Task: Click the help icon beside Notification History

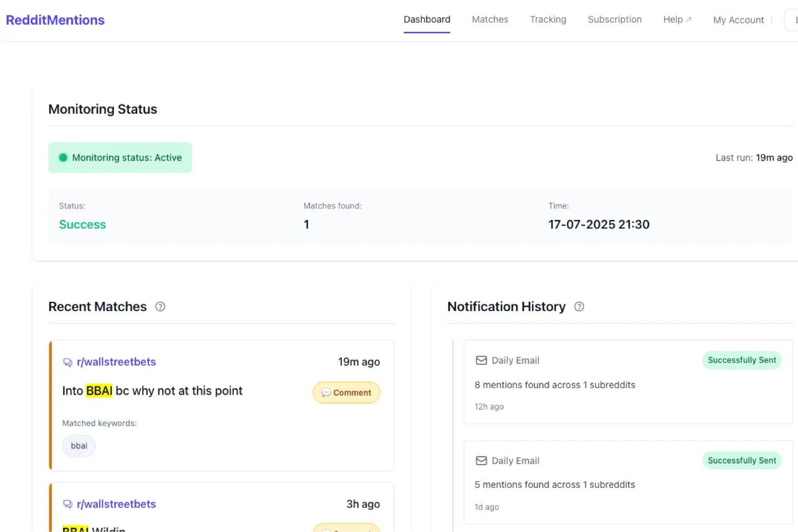Action: (x=579, y=307)
